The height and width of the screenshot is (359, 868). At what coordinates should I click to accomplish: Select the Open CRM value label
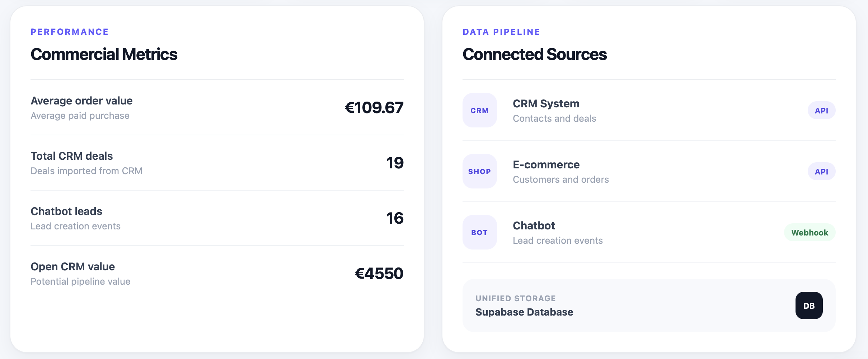73,266
